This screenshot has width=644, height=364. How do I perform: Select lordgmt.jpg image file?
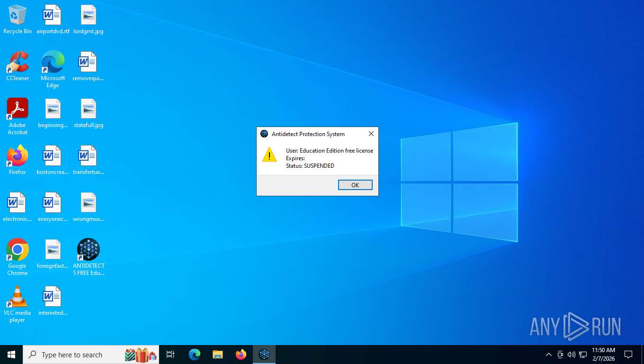(89, 19)
